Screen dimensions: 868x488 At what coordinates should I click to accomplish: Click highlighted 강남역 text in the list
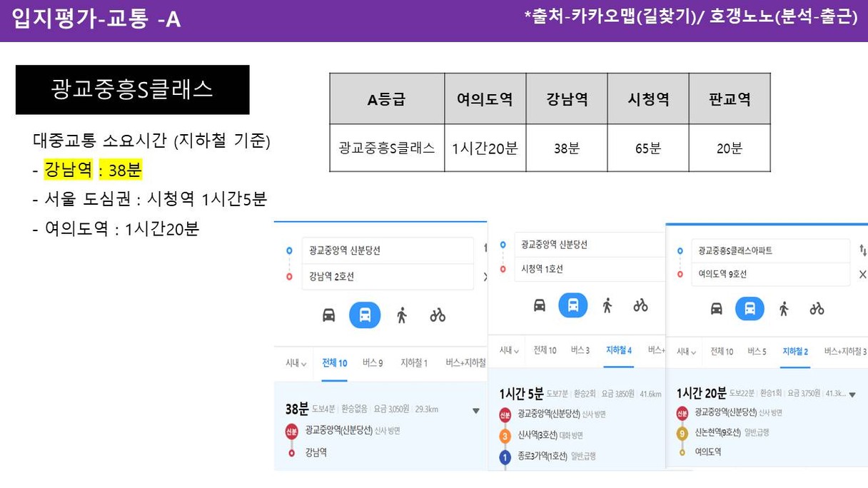click(x=69, y=169)
